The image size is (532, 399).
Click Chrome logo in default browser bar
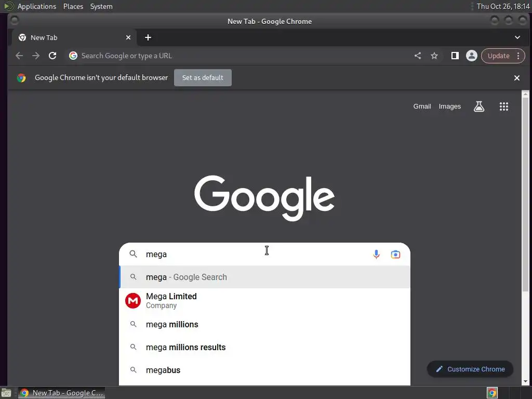(x=21, y=78)
